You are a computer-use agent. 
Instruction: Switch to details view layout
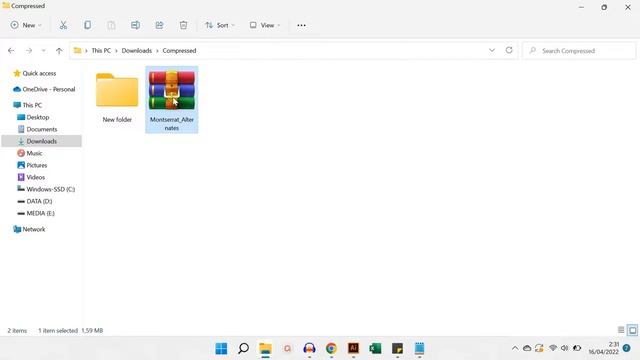621,330
